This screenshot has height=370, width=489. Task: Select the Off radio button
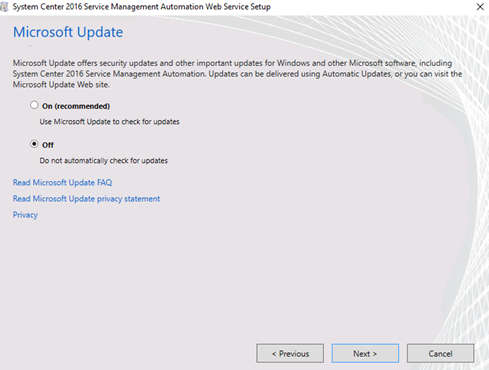(x=34, y=144)
